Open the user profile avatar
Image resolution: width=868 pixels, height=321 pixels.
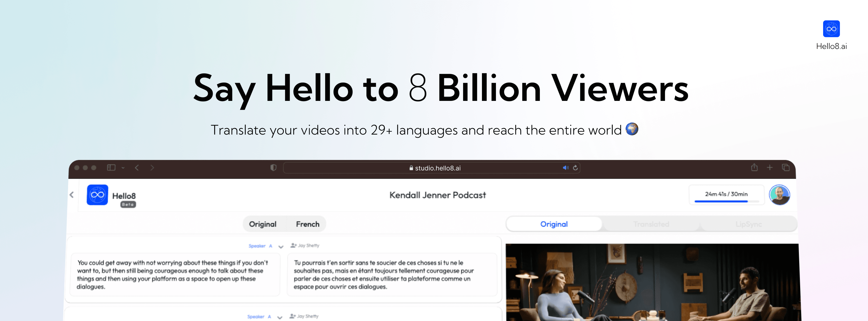pyautogui.click(x=779, y=195)
